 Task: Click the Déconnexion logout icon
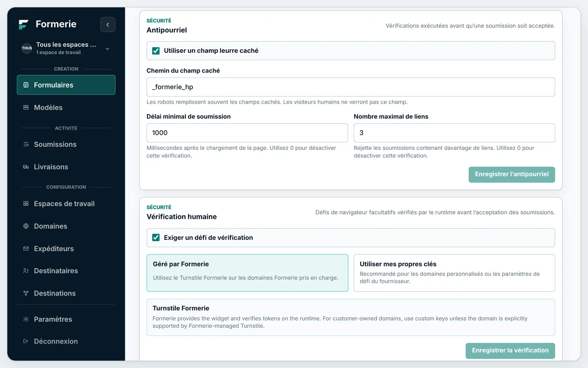click(x=26, y=341)
